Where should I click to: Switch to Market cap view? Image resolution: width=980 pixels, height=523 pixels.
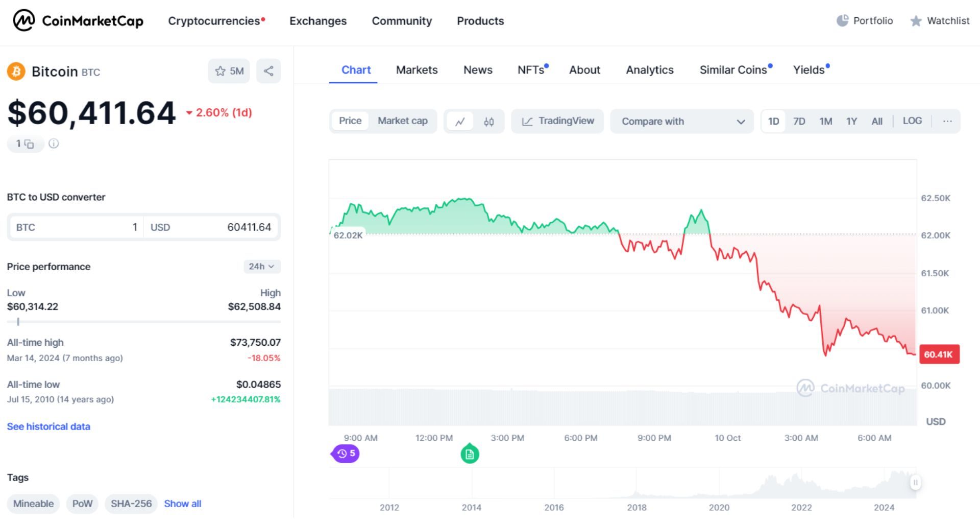(402, 121)
